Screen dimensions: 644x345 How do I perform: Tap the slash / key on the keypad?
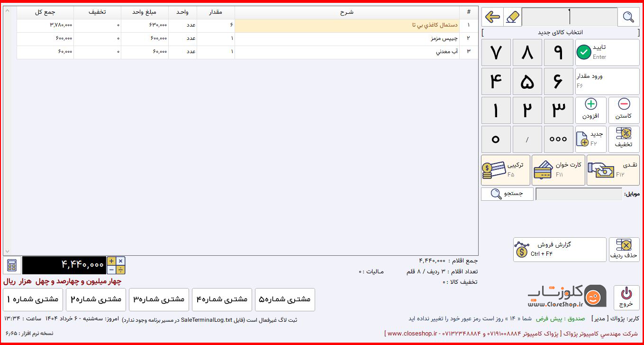pos(527,139)
